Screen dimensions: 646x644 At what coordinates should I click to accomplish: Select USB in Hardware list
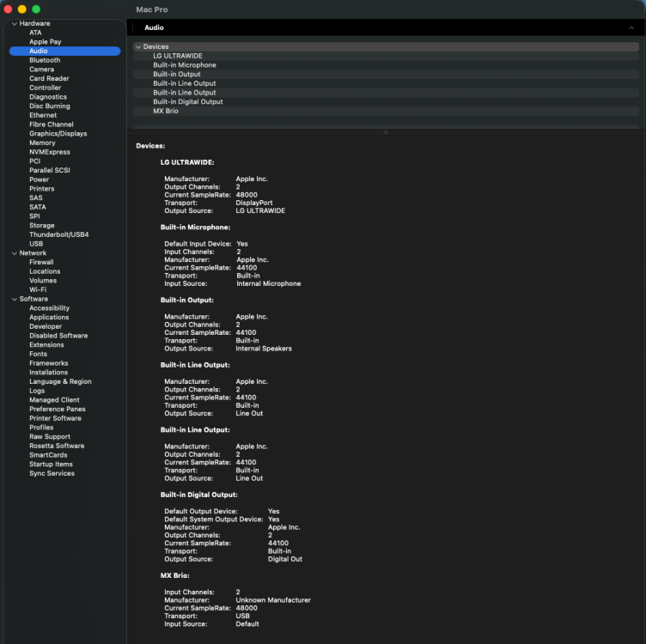click(36, 244)
